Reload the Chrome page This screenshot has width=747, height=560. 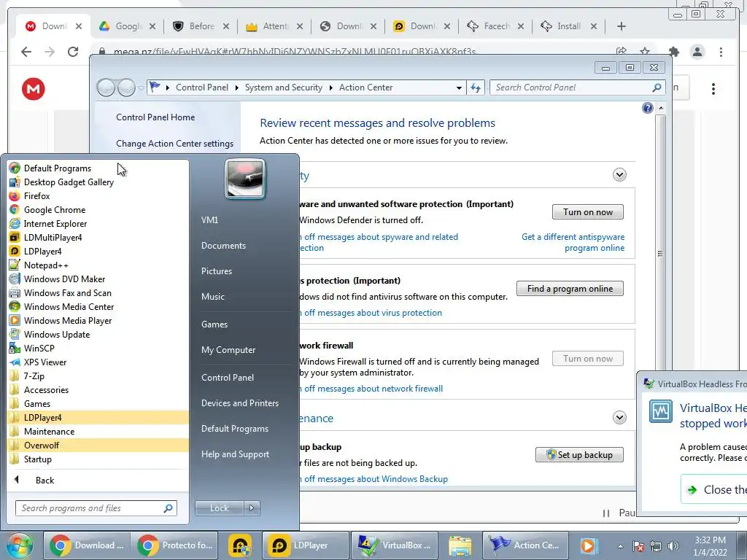(x=73, y=52)
